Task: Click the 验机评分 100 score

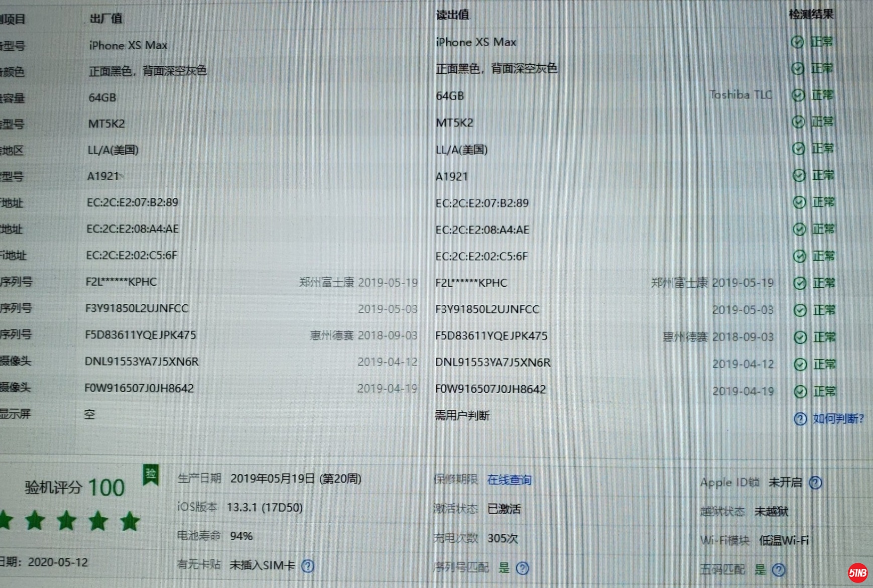Action: pos(75,488)
